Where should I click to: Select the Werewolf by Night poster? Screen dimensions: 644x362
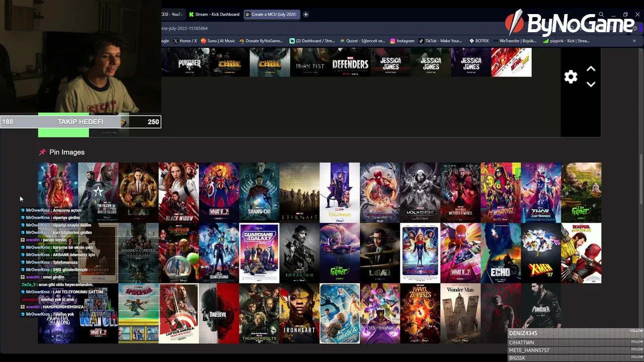[x=98, y=253]
